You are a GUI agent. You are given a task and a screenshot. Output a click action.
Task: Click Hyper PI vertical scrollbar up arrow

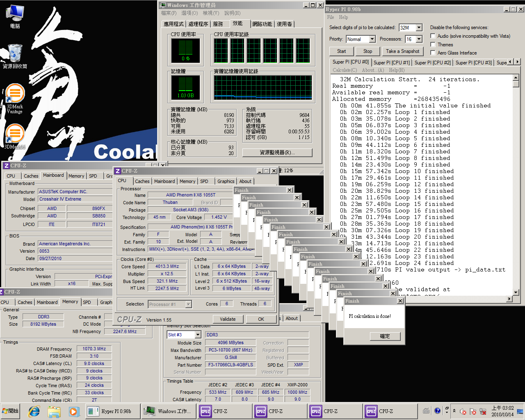tap(516, 78)
